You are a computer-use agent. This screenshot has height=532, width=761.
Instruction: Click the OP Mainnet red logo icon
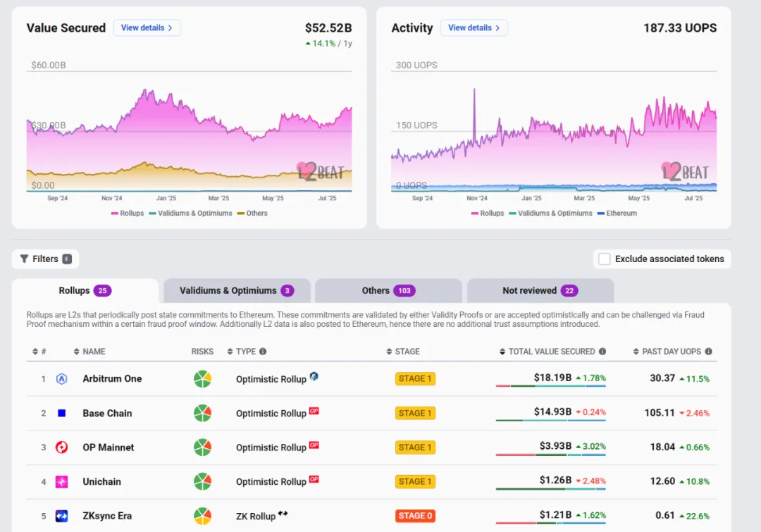click(61, 447)
